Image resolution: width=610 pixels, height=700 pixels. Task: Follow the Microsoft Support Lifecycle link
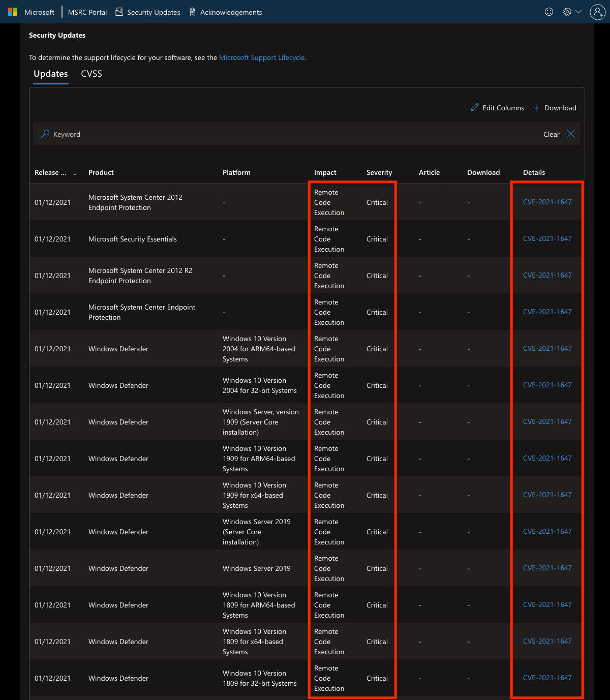point(262,57)
